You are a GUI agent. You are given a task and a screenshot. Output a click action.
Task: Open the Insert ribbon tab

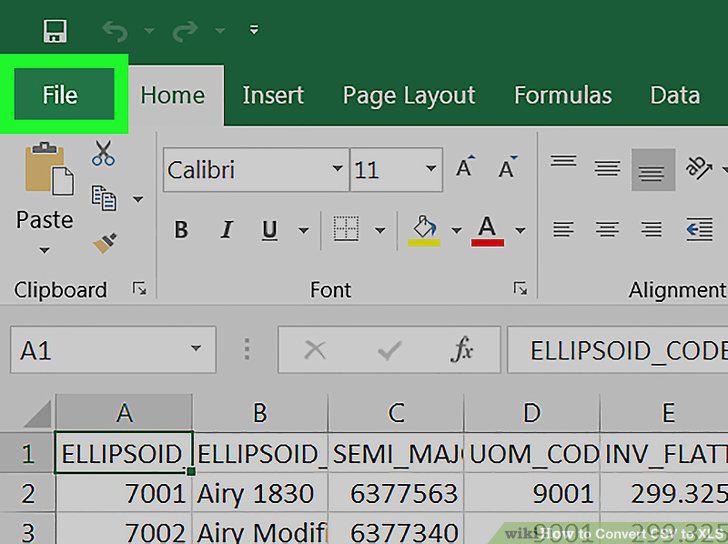[273, 96]
